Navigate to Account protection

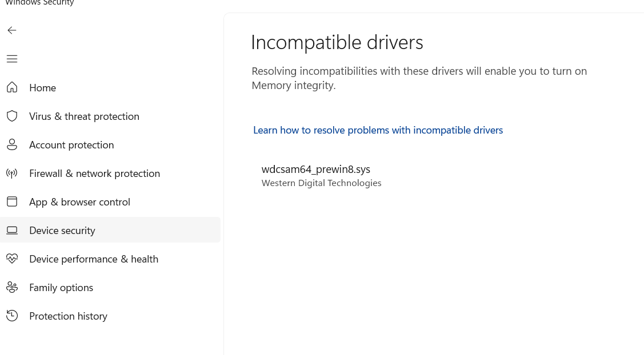pyautogui.click(x=71, y=145)
